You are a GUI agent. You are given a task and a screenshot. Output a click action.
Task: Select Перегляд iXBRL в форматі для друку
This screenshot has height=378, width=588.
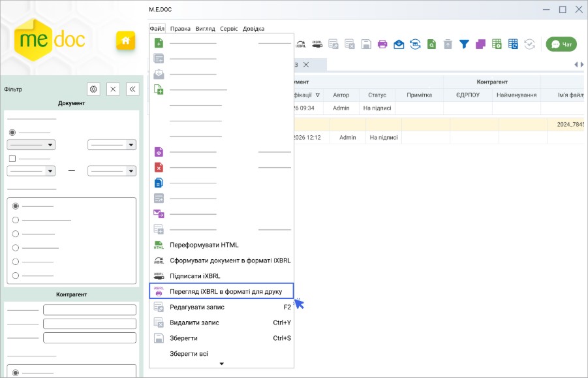tap(221, 291)
